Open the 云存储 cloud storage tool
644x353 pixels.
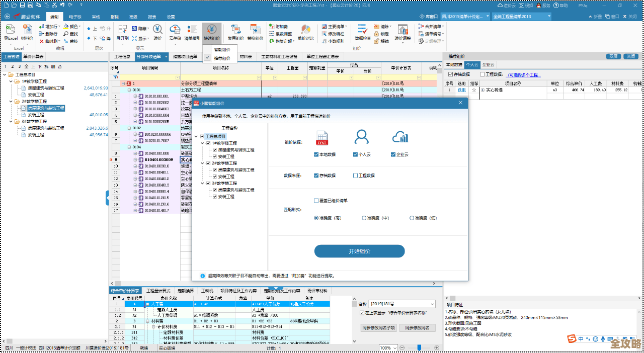click(175, 32)
